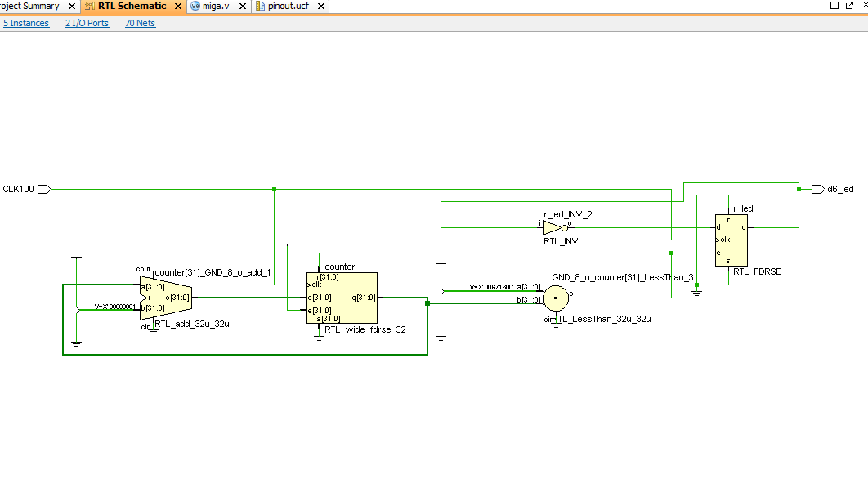Click the counter[31]_GND_8_o_add_1 instance label
Image resolution: width=868 pixels, height=502 pixels.
coord(213,272)
